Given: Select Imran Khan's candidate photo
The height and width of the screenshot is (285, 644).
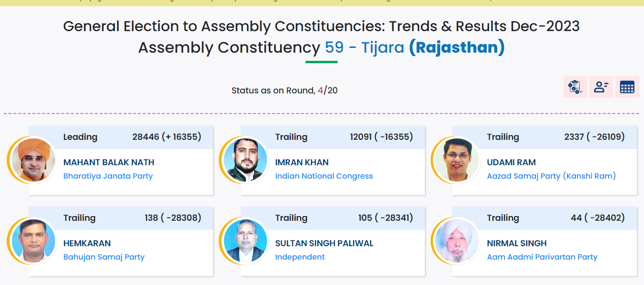Looking at the screenshot, I should point(243,160).
